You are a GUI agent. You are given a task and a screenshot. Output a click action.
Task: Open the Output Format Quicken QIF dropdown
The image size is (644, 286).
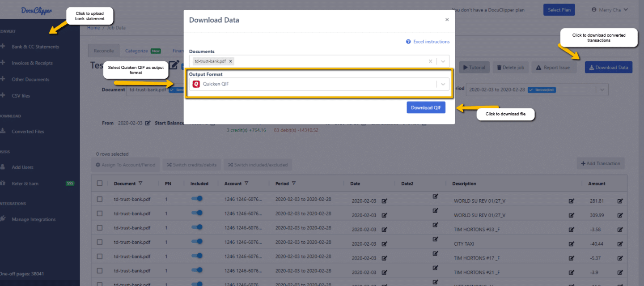click(x=319, y=84)
